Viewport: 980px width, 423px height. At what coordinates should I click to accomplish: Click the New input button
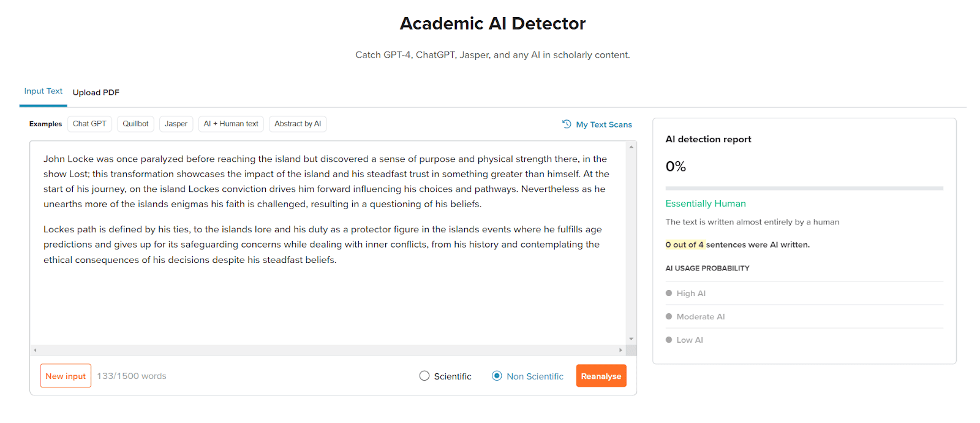click(66, 376)
